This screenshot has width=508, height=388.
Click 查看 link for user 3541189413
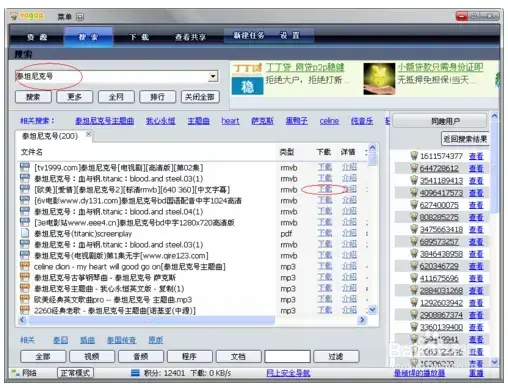476,181
